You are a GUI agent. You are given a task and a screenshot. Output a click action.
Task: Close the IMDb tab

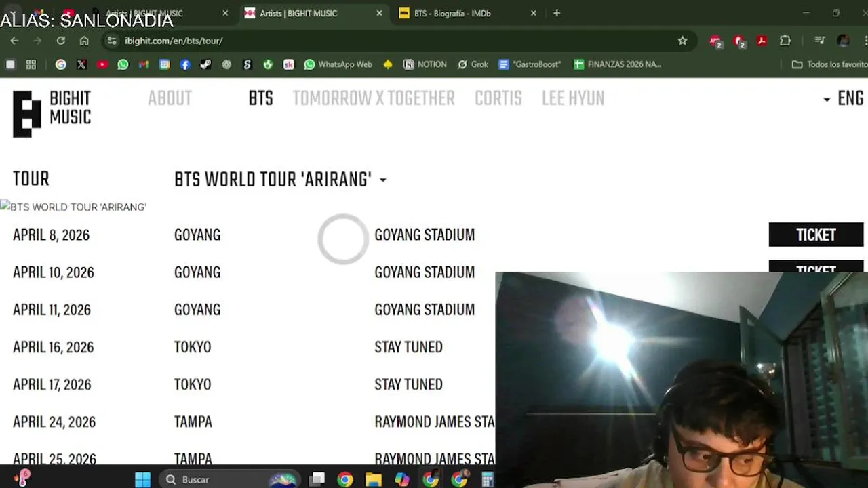coord(533,13)
